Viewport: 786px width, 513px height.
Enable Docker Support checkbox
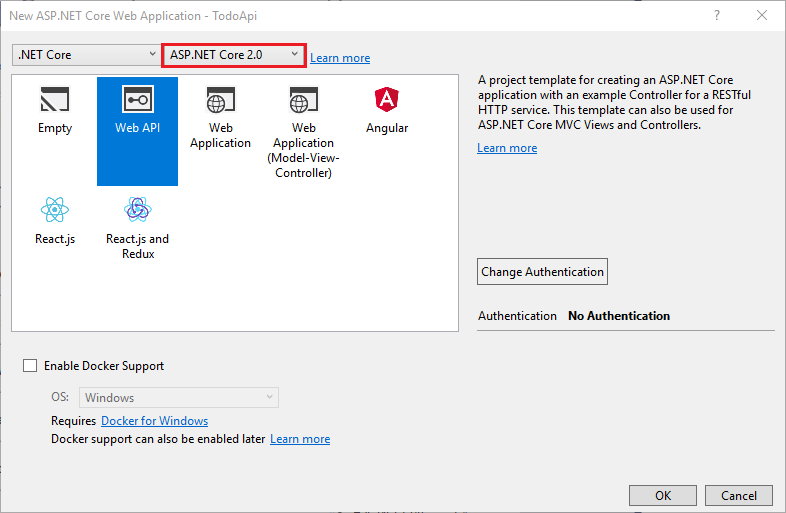(30, 366)
